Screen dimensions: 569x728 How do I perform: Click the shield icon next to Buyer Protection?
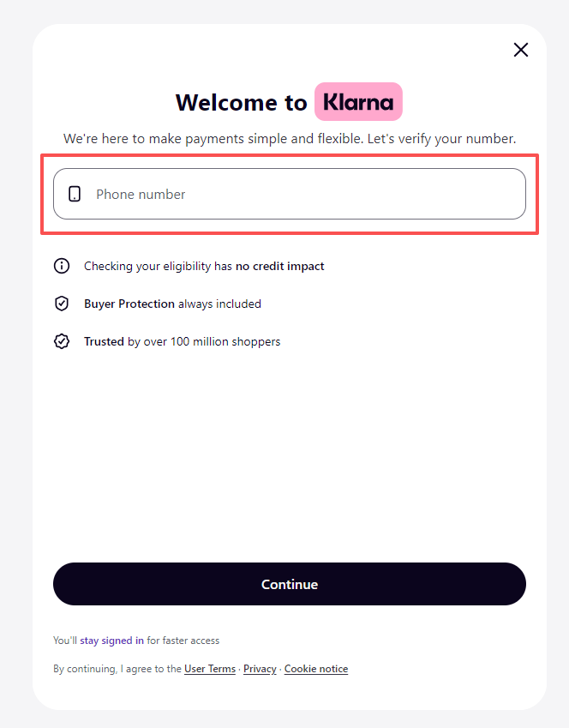pyautogui.click(x=62, y=304)
